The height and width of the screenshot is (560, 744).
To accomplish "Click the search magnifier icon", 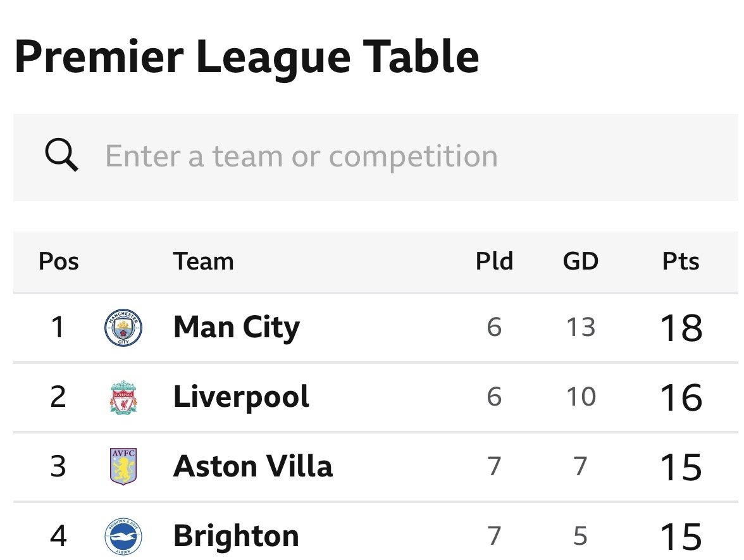I will coord(62,154).
